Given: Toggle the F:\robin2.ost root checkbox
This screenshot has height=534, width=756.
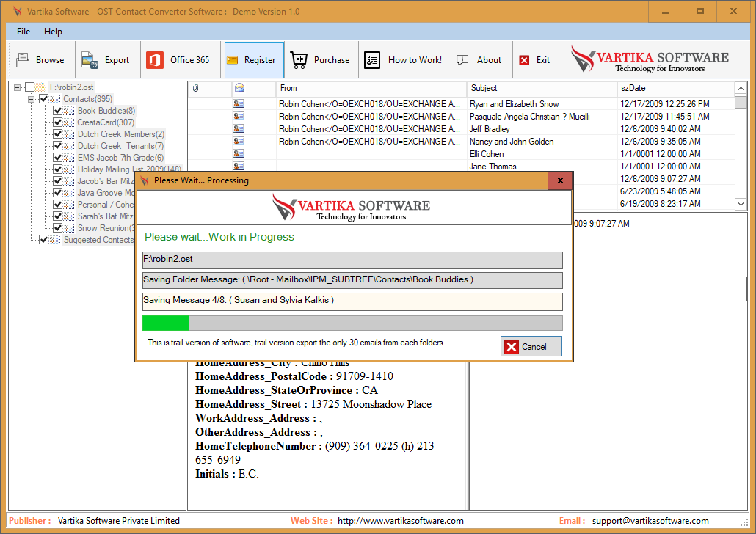Looking at the screenshot, I should point(30,87).
